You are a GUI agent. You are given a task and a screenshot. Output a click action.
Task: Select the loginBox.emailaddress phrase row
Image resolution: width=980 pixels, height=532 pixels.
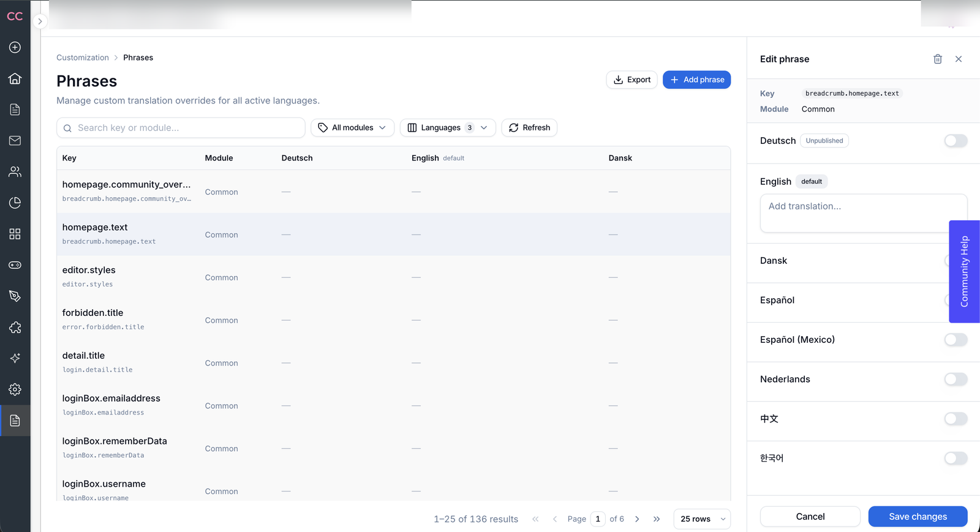tap(393, 405)
